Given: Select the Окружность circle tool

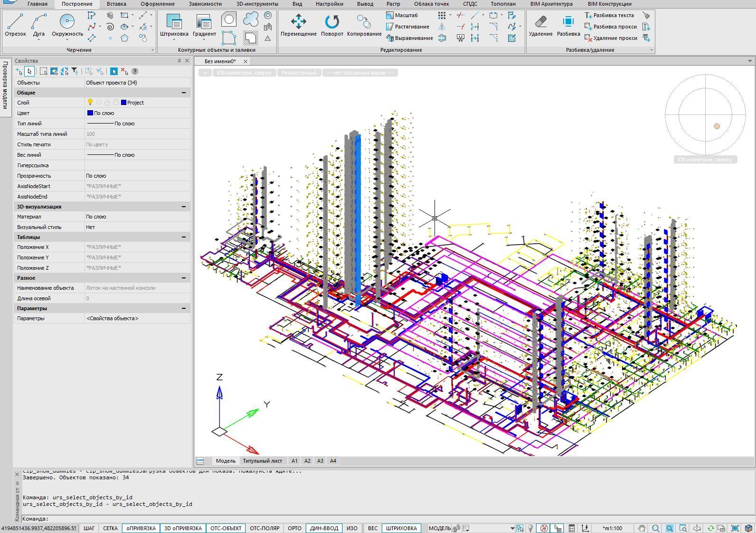Looking at the screenshot, I should 67,25.
